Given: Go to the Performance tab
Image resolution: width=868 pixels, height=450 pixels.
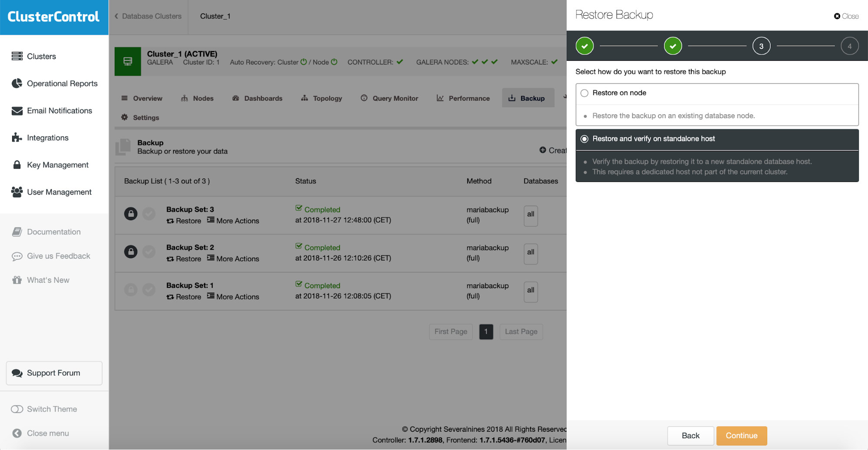Looking at the screenshot, I should click(x=463, y=98).
